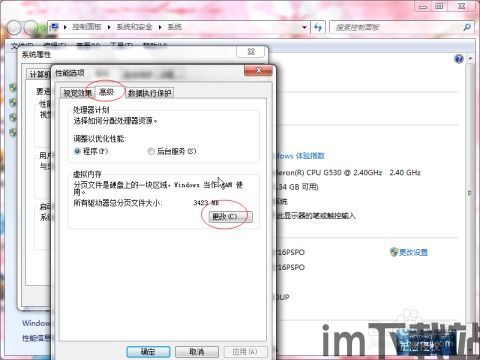Close the 性能选项 dialog
This screenshot has width=480, height=360.
click(x=258, y=70)
